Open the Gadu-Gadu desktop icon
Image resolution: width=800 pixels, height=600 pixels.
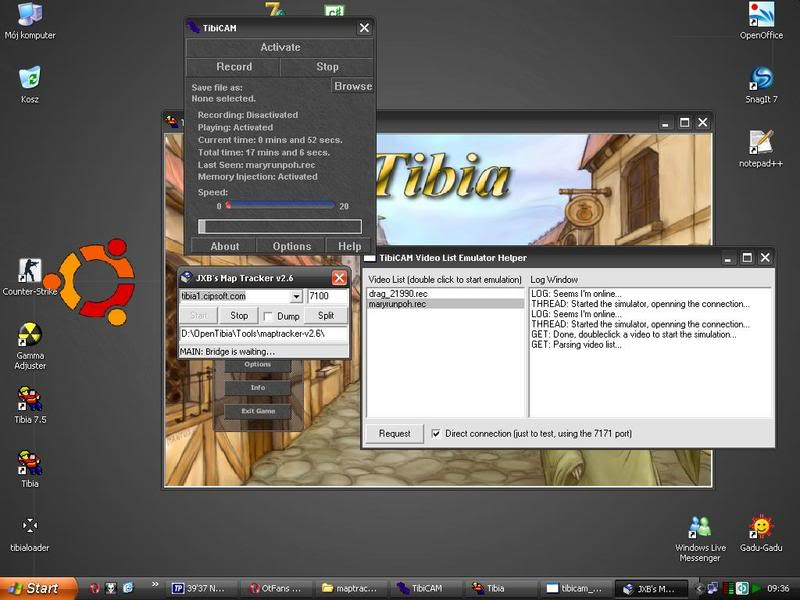(x=761, y=533)
